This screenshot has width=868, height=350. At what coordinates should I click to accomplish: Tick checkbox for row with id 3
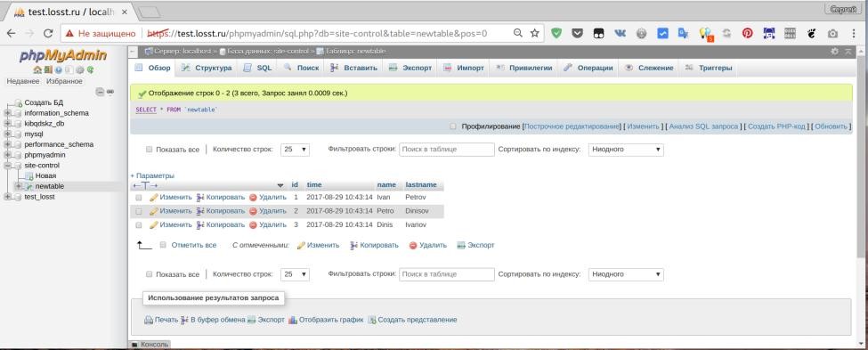point(138,224)
